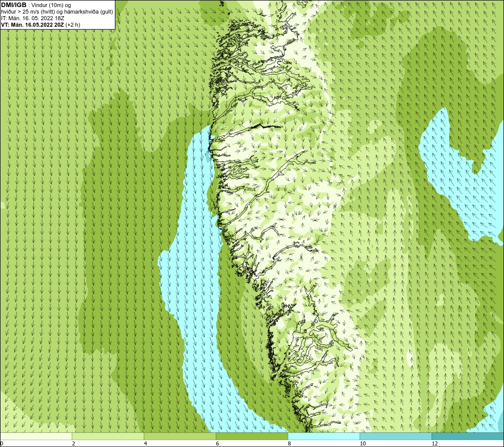Click the scale label '6'
The height and width of the screenshot is (447, 504).
[x=218, y=443]
